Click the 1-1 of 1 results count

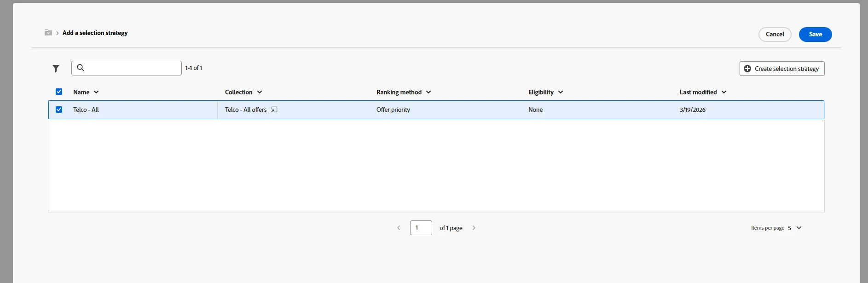point(194,68)
